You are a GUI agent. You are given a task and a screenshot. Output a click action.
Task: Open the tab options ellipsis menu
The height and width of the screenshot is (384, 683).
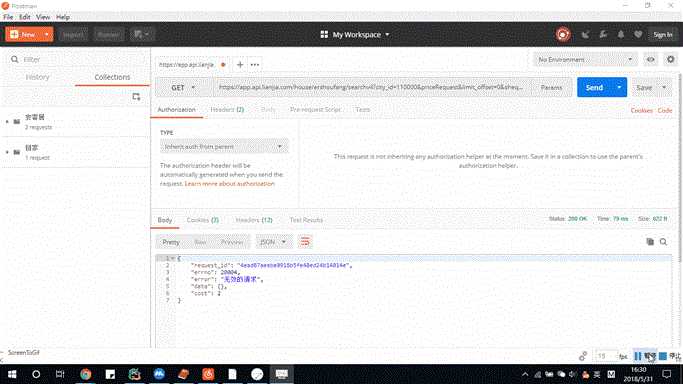(255, 64)
